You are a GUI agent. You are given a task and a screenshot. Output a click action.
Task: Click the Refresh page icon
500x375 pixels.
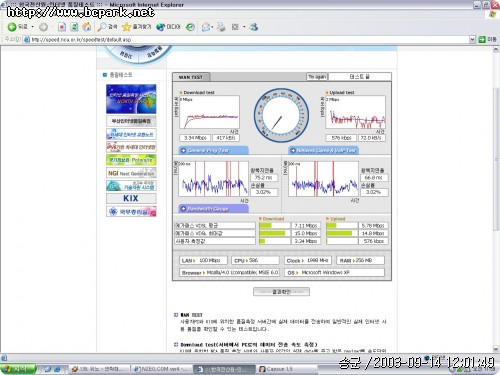tap(74, 27)
